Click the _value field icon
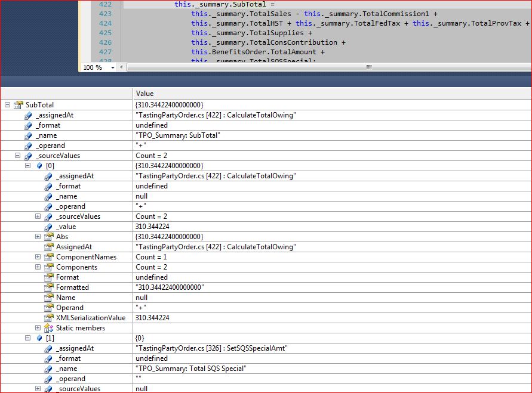 [49, 227]
